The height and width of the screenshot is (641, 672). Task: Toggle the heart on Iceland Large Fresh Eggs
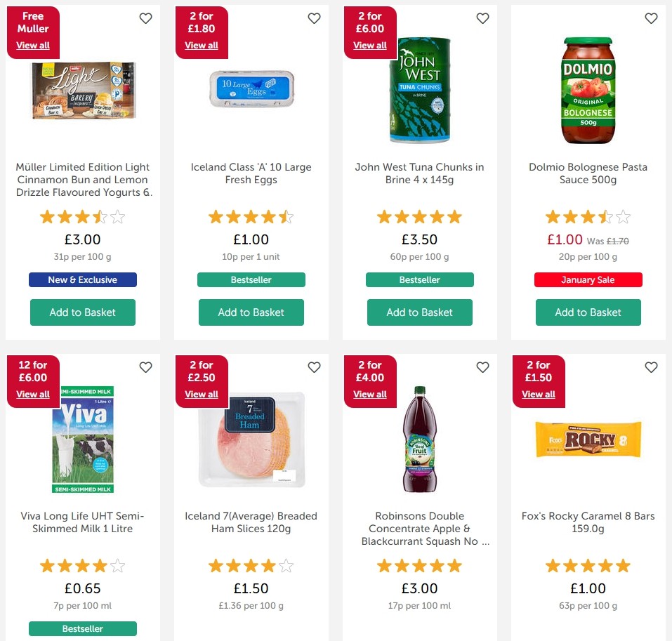314,18
